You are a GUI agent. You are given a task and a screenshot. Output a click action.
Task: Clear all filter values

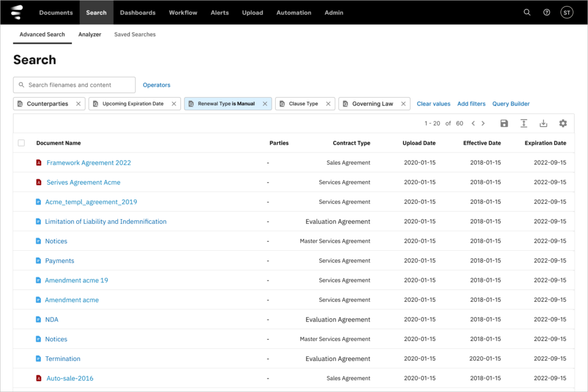[434, 103]
